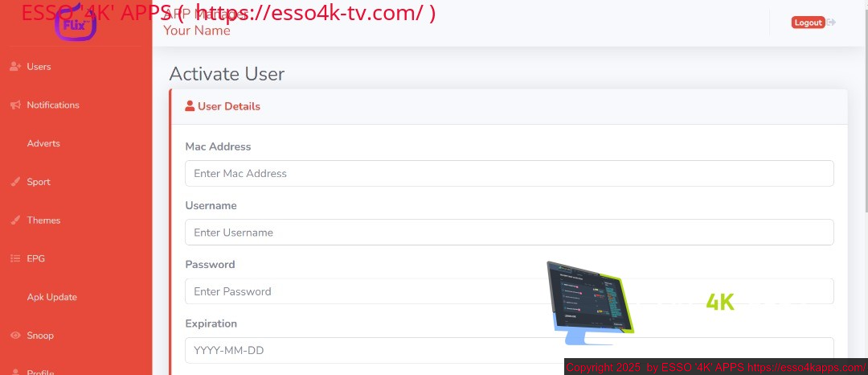Click the Password label
Image resolution: width=868 pixels, height=375 pixels.
point(210,264)
